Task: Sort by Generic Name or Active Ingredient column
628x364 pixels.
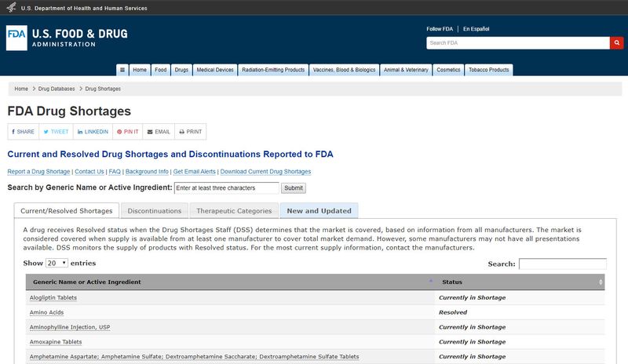Action: (x=230, y=282)
